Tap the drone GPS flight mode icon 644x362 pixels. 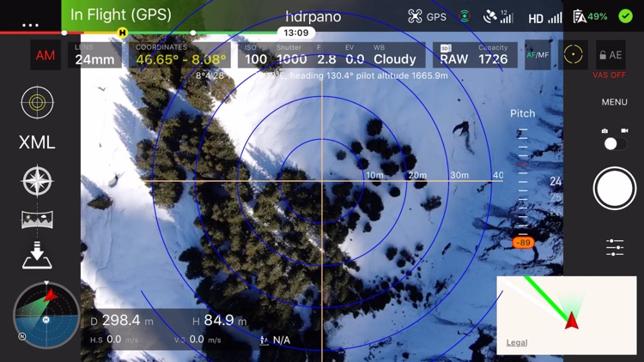click(427, 17)
